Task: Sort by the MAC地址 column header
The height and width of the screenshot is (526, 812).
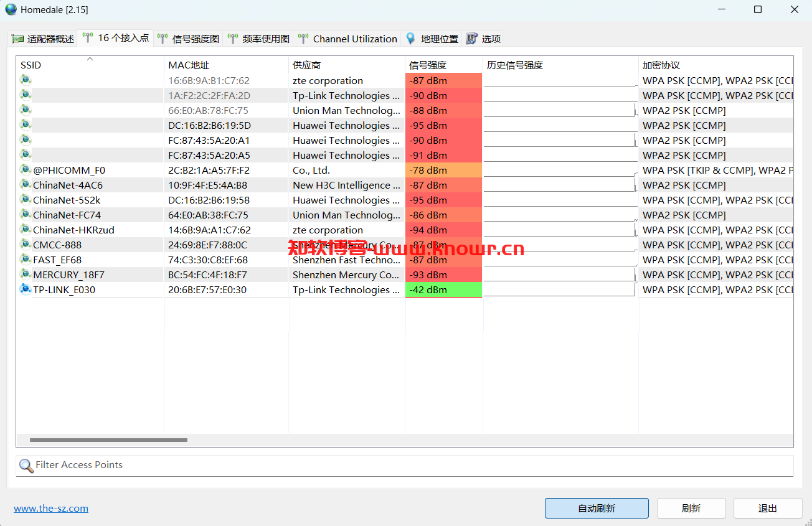Action: [x=226, y=65]
